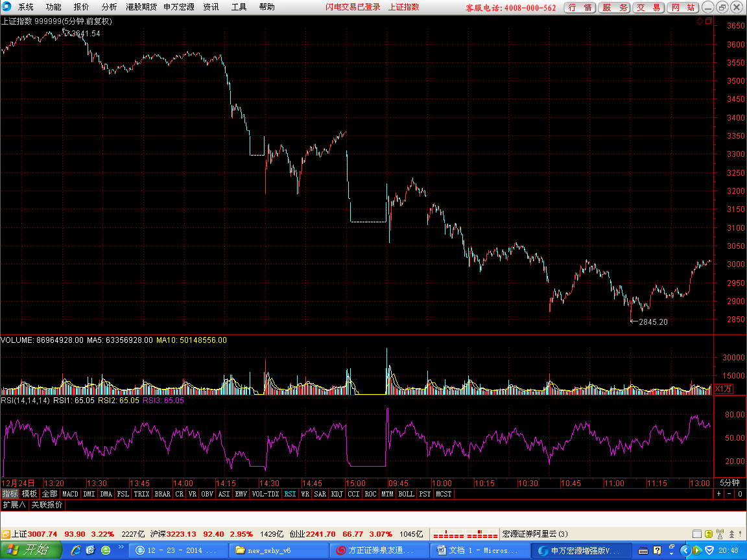Click the yellow upload icon in status bar
Screen dimensions: 747x560
(708, 534)
